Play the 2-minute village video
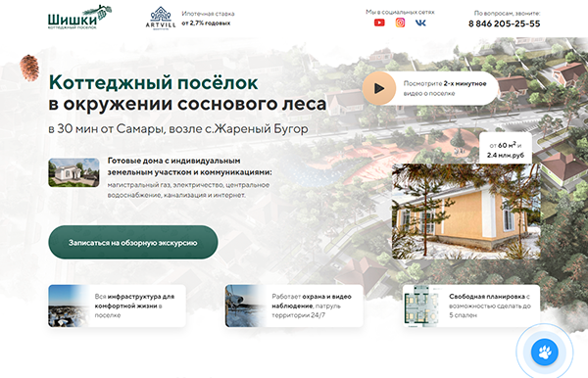The width and height of the screenshot is (588, 378). pos(378,88)
